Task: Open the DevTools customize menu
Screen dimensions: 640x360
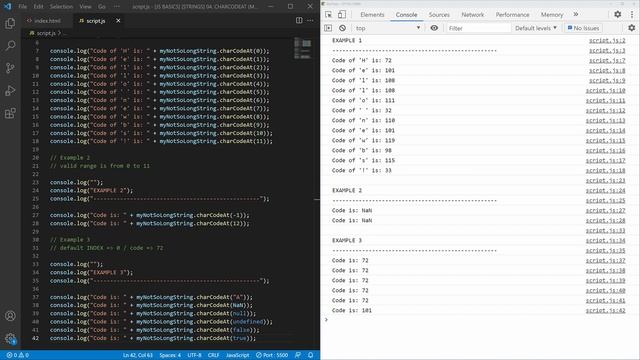Action: (x=632, y=14)
